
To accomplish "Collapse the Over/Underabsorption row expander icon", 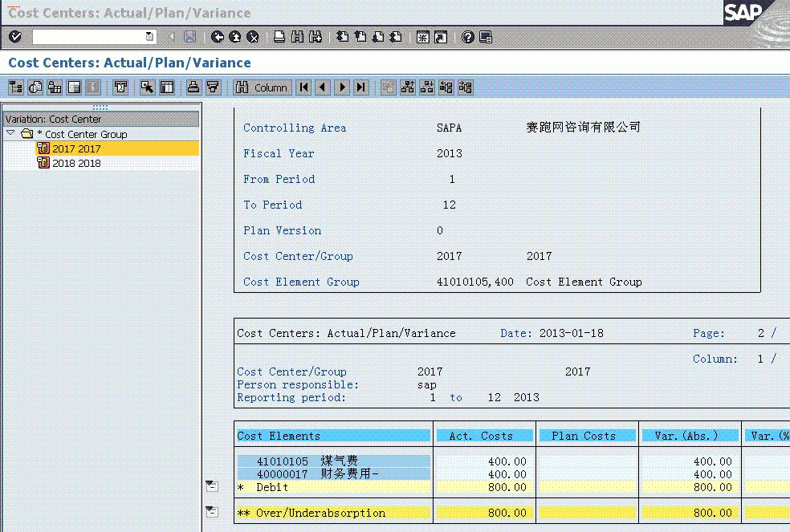I will [212, 512].
